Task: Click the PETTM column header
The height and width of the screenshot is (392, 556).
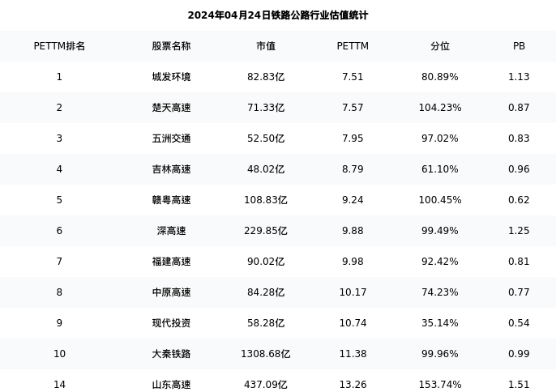Action: coord(353,46)
